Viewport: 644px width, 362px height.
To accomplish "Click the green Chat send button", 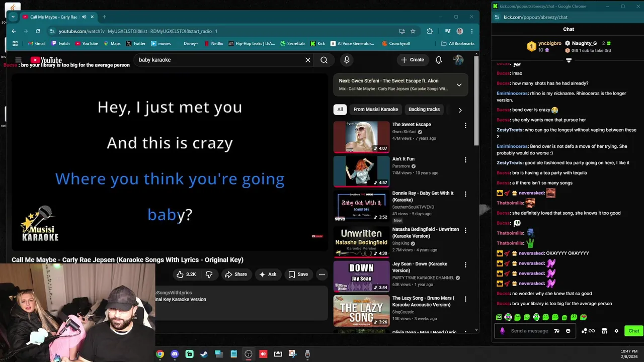I will [633, 331].
